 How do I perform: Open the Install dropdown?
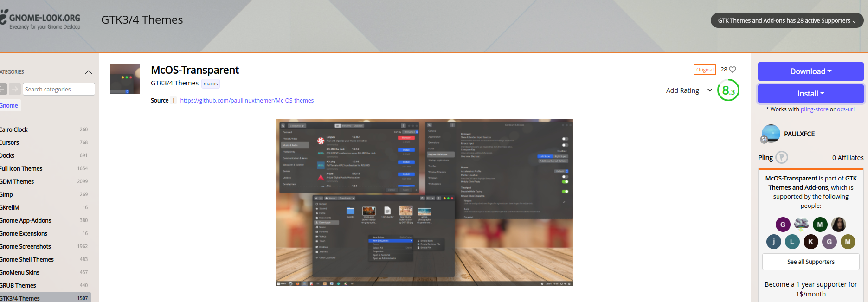tap(810, 94)
